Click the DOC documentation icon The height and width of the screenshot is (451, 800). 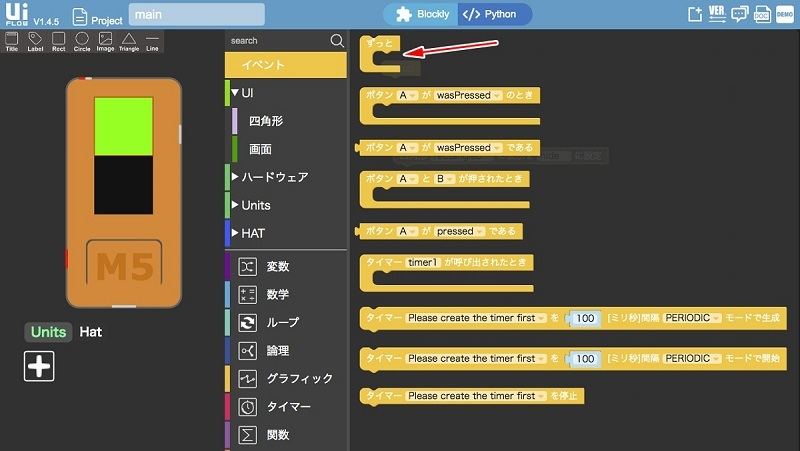pyautogui.click(x=762, y=14)
